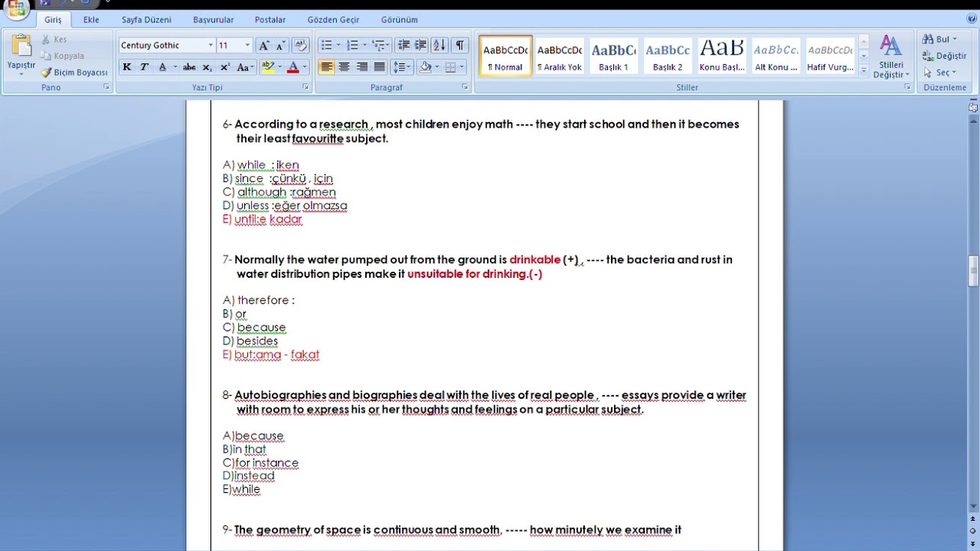Click the Yapıştır paste clipboard icon
Viewport: 980px width, 551px height.
coord(21,46)
